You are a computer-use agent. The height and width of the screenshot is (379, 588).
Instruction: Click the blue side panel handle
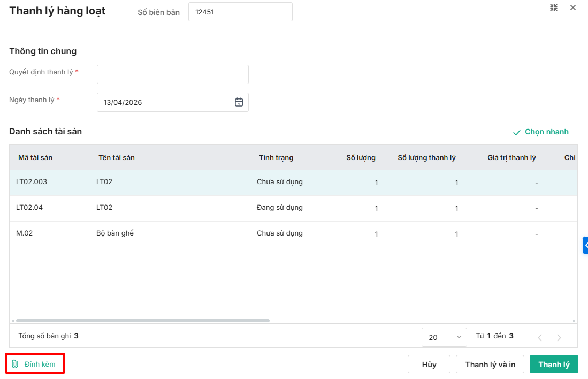click(585, 245)
